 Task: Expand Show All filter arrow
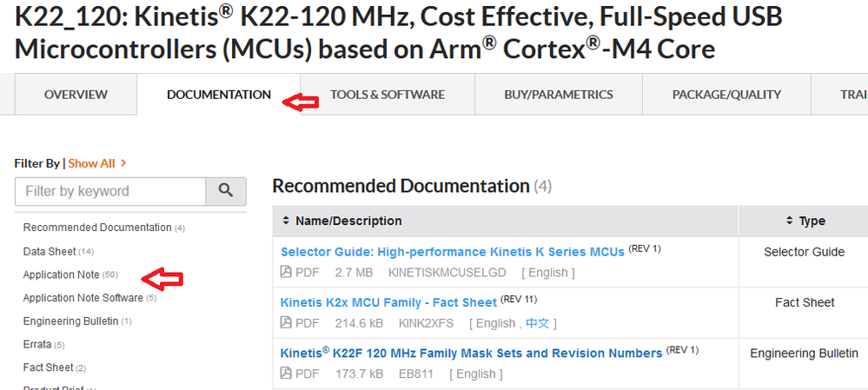pos(123,162)
